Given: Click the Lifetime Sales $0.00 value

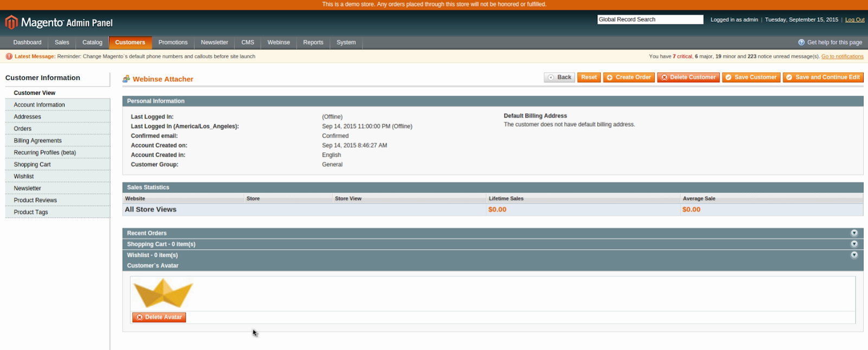Looking at the screenshot, I should [x=497, y=210].
